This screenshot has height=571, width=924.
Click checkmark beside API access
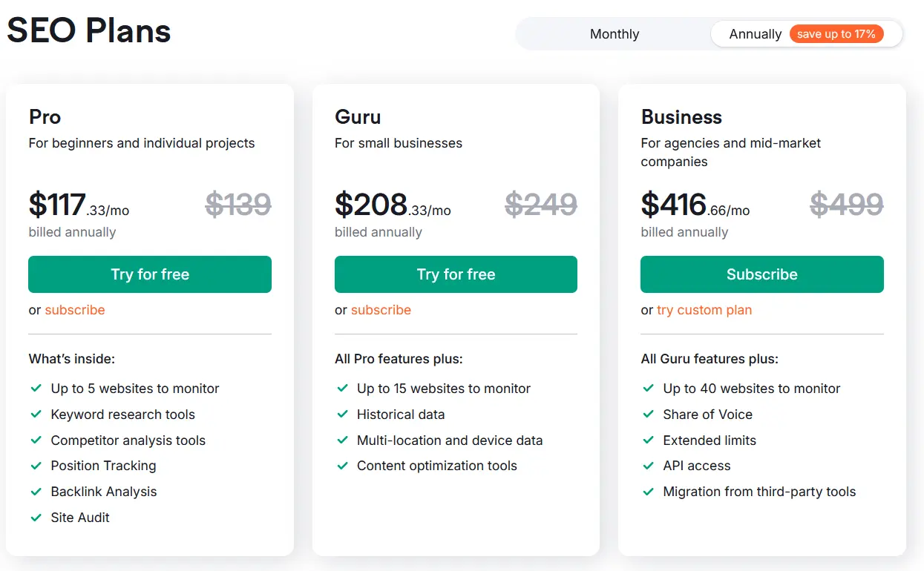[x=648, y=466]
